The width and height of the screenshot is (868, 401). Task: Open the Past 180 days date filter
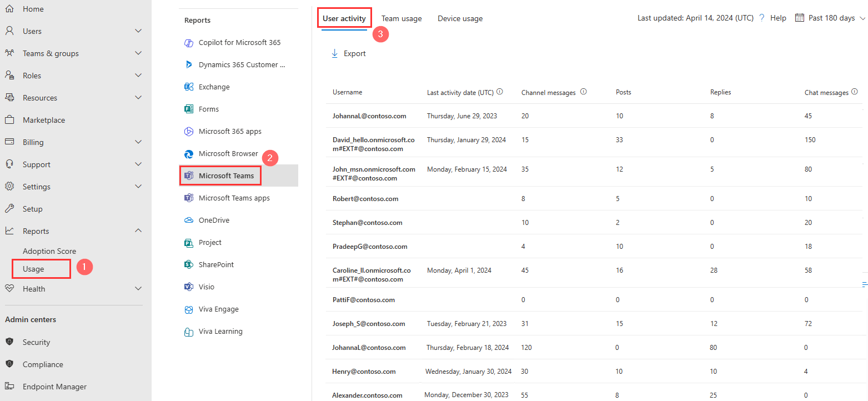[830, 17]
